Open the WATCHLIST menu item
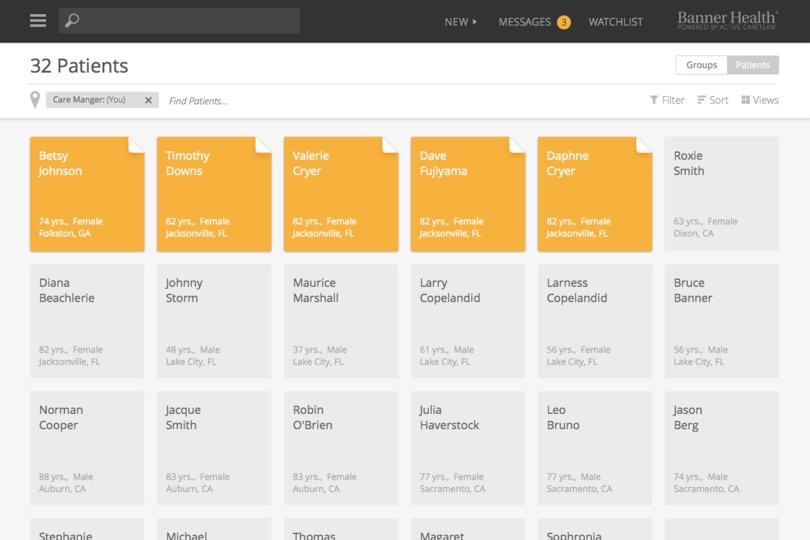Image resolution: width=810 pixels, height=540 pixels. (x=615, y=22)
